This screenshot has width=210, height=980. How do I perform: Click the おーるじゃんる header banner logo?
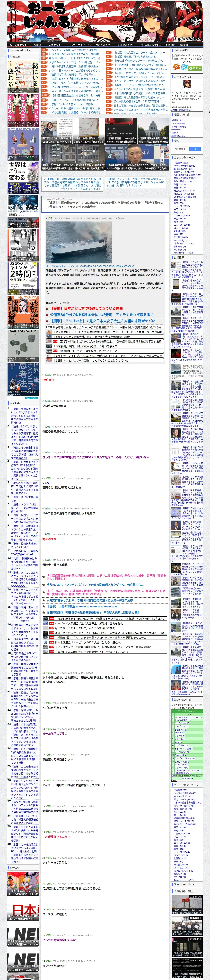point(105,21)
